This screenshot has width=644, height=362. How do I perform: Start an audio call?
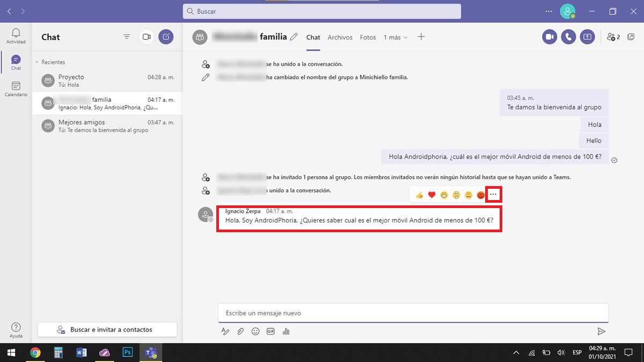[x=568, y=36]
